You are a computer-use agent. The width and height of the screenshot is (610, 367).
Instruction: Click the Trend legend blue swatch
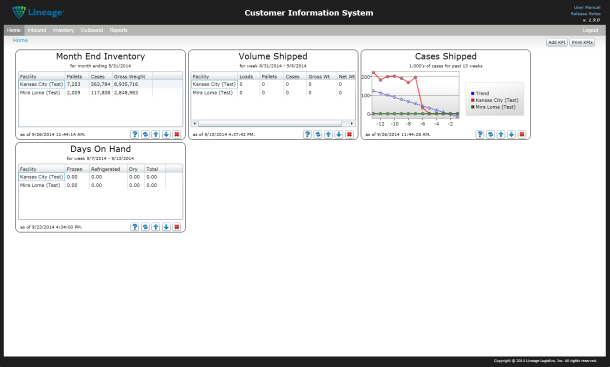[473, 93]
